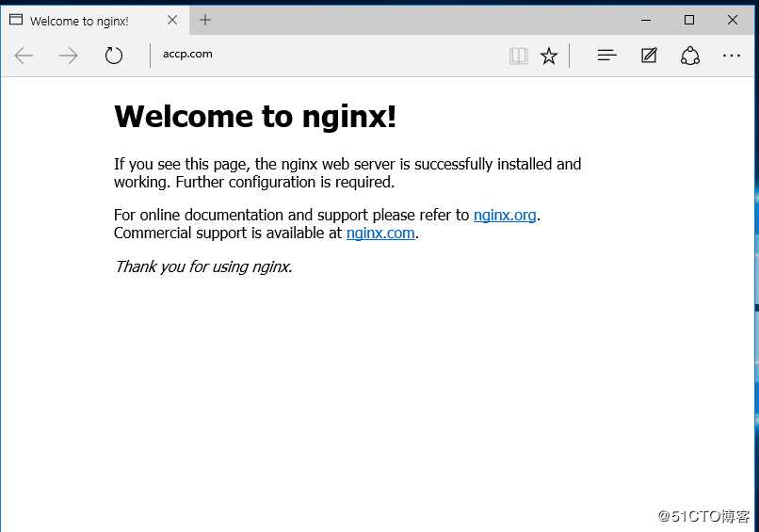
Task: Click the 'Thank you for using nginx.' text
Action: click(203, 266)
